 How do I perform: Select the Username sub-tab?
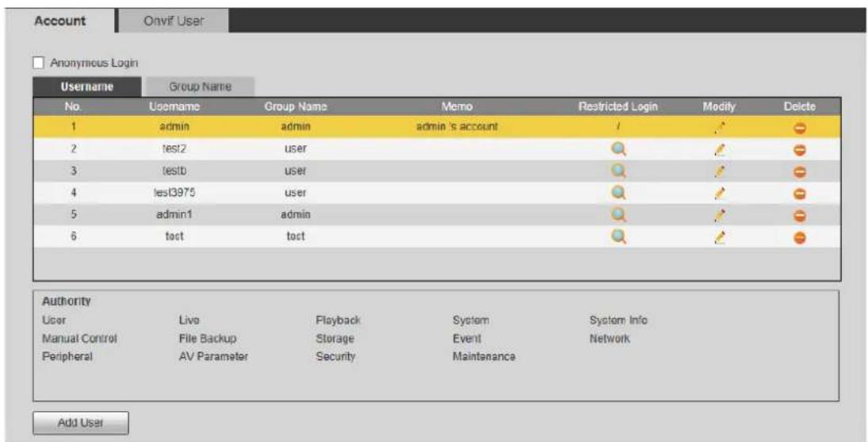coord(87,86)
